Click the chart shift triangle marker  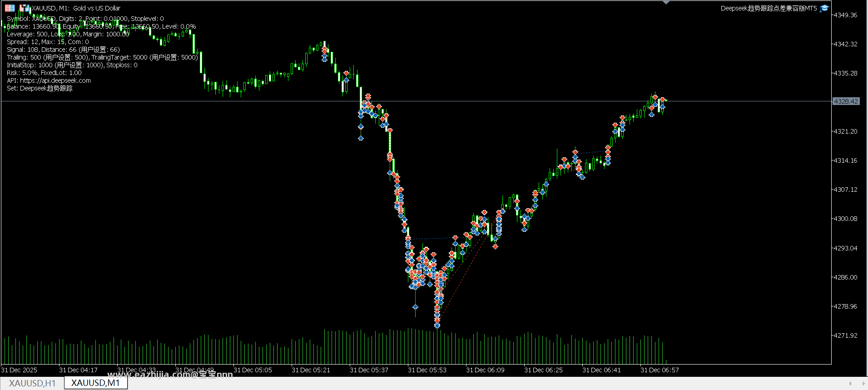click(666, 3)
